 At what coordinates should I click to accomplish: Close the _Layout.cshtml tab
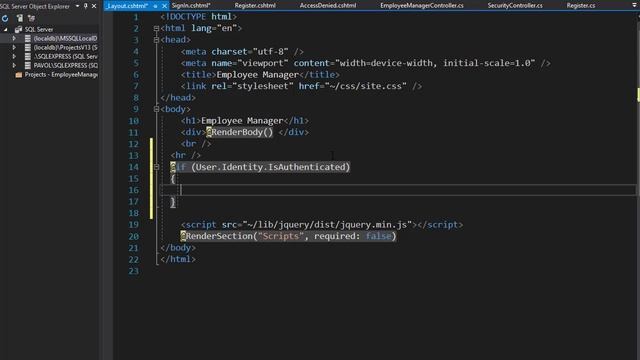click(x=164, y=6)
